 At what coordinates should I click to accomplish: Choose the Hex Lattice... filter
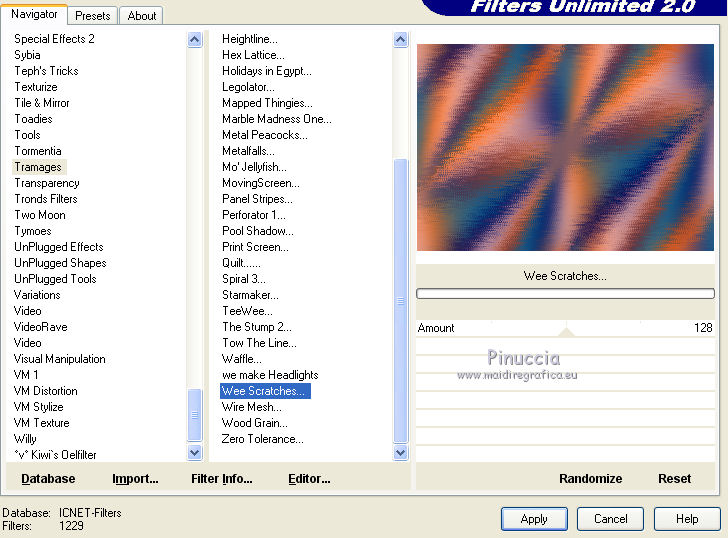pyautogui.click(x=254, y=55)
